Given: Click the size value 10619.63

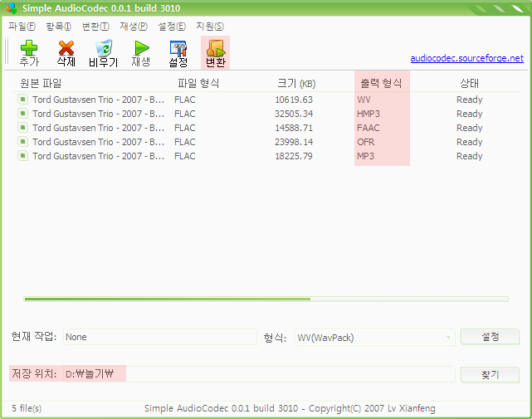Looking at the screenshot, I should point(294,100).
